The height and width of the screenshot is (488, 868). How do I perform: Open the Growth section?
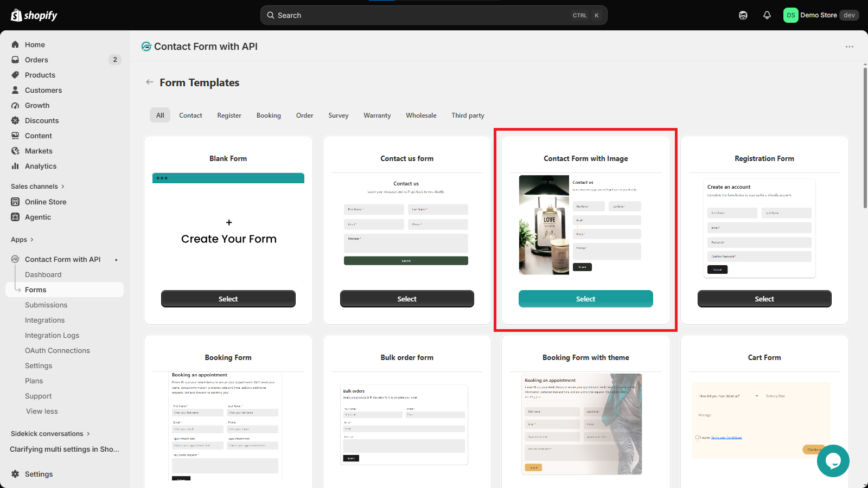click(x=37, y=105)
